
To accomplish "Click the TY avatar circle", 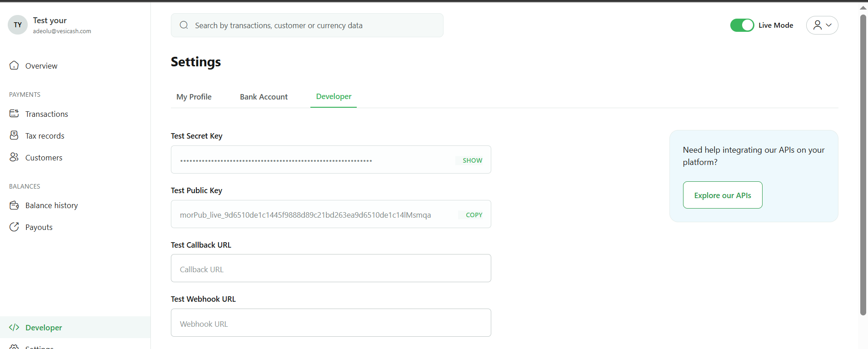I will tap(18, 25).
